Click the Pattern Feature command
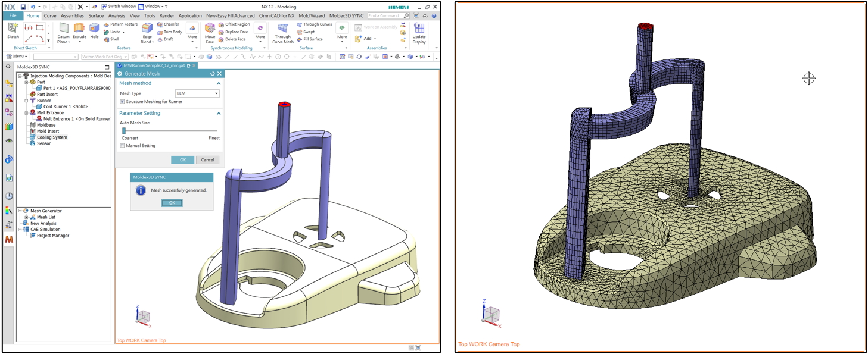868x354 pixels. [120, 24]
